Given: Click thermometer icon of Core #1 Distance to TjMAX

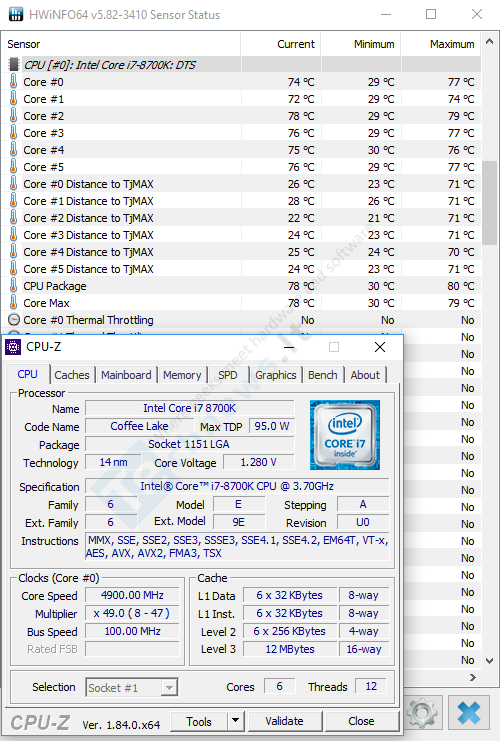Looking at the screenshot, I should pyautogui.click(x=13, y=201).
